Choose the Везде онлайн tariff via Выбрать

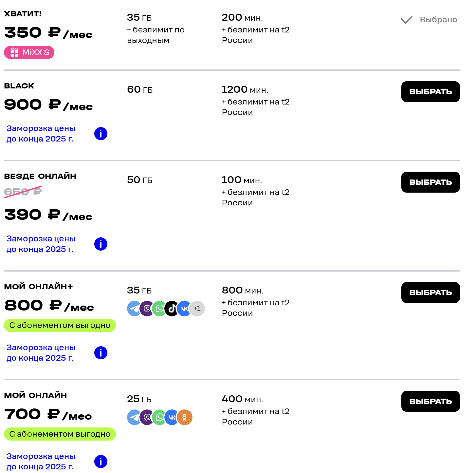430,182
